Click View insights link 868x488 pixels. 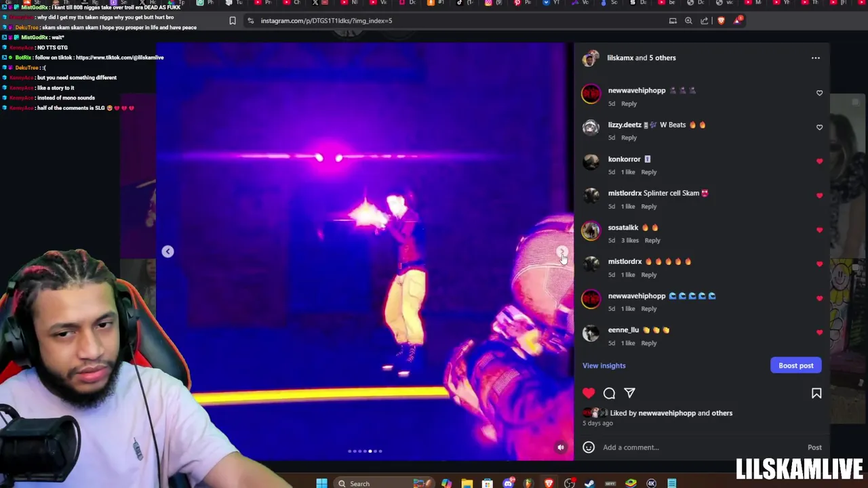pos(604,365)
